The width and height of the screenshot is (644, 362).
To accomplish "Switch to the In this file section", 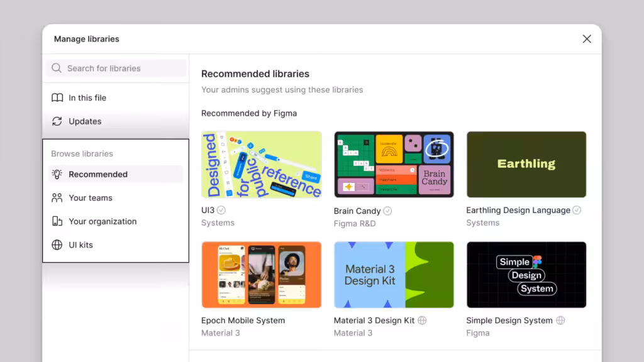I will (86, 97).
